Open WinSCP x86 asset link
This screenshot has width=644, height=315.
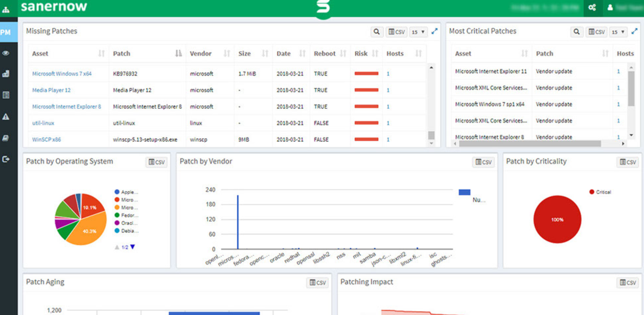pos(46,139)
